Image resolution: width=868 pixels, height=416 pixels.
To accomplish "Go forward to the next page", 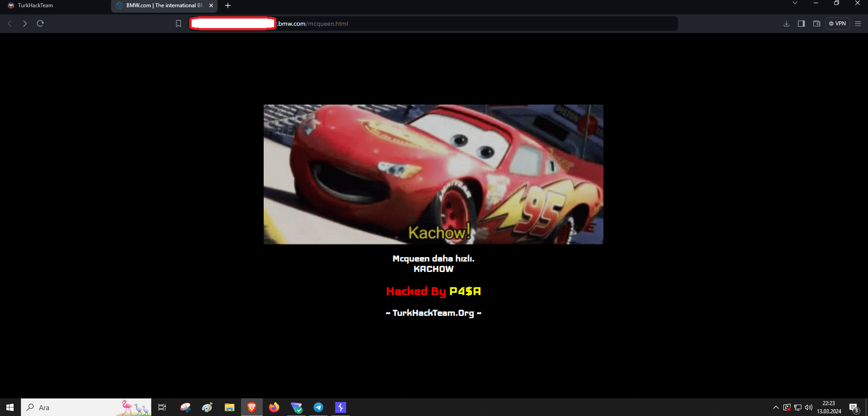I will (25, 24).
